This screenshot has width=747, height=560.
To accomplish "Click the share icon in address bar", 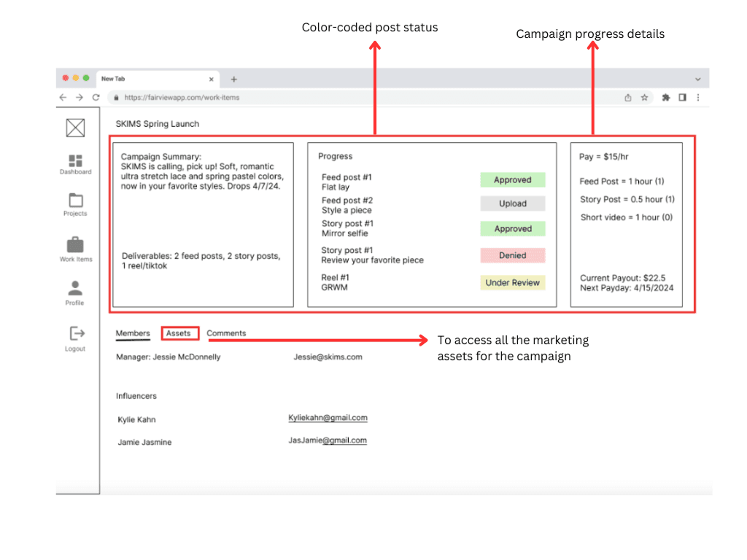I will tap(628, 98).
